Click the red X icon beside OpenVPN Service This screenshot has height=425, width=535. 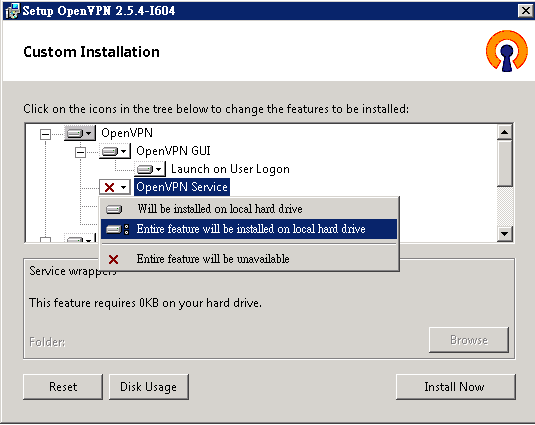(x=110, y=187)
